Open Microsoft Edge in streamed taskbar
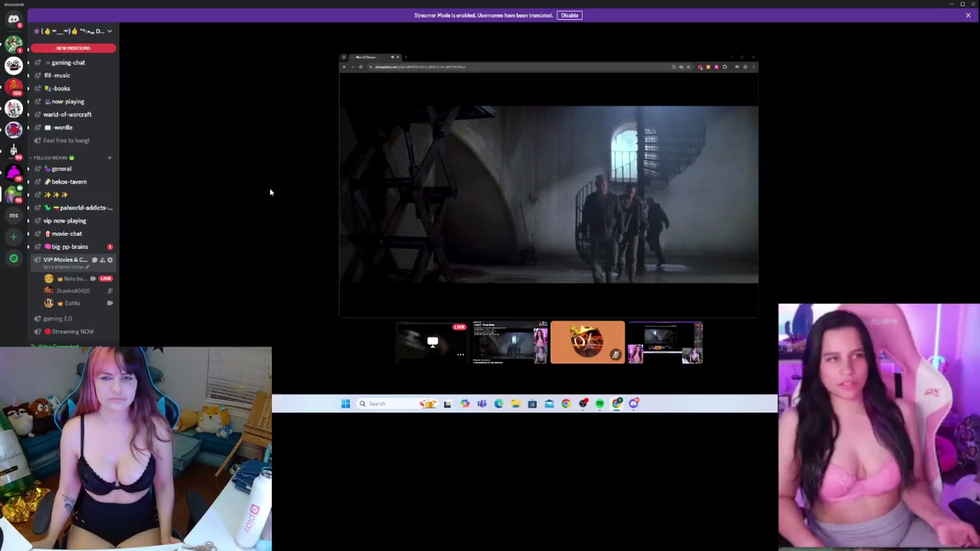 (499, 404)
